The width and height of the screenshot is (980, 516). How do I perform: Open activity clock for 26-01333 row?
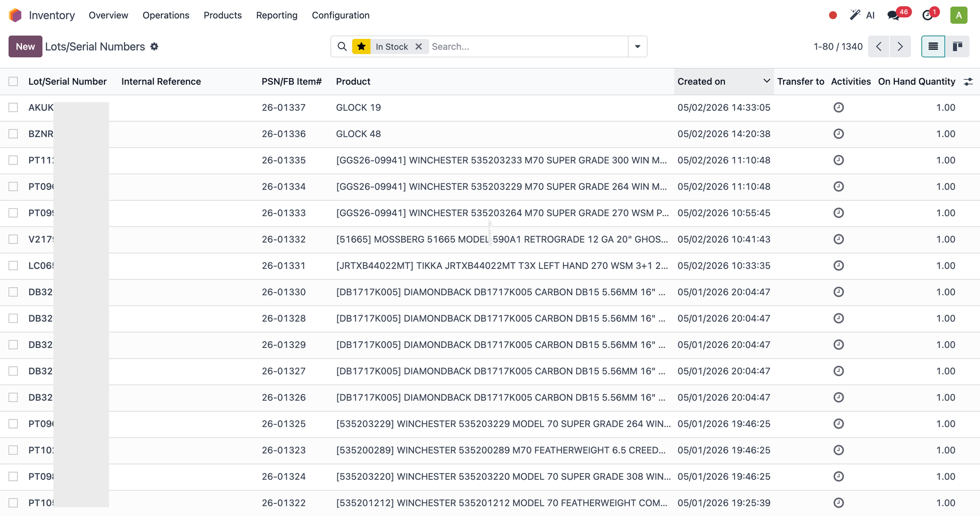tap(839, 213)
